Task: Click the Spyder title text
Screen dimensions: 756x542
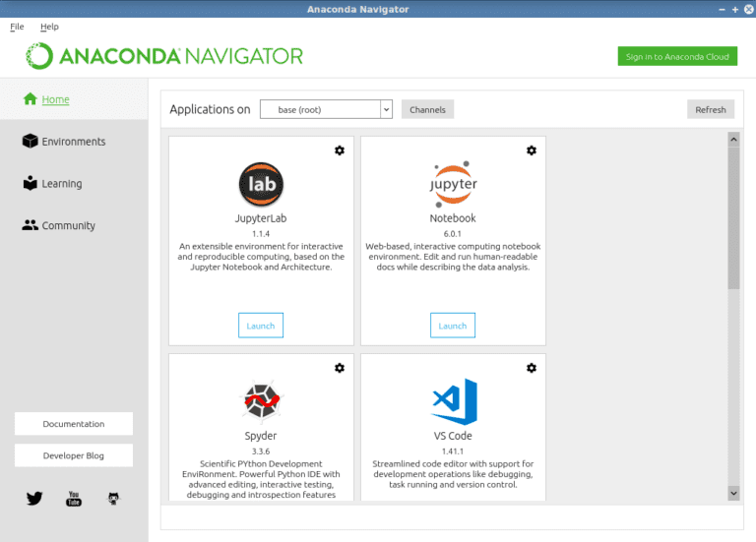Action: 261,436
